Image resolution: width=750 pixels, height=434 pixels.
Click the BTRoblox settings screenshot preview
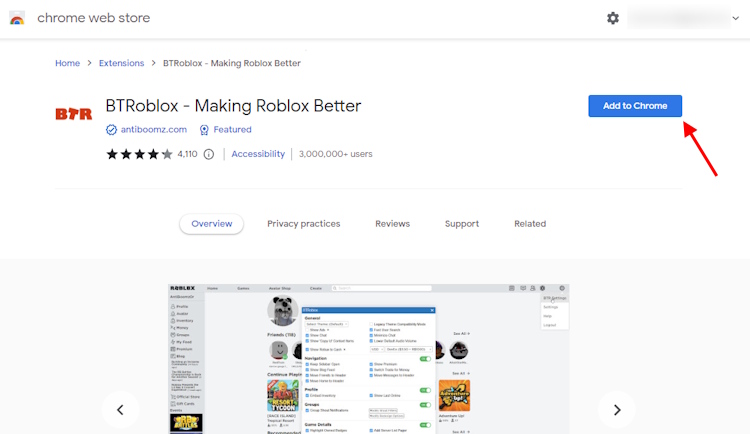pyautogui.click(x=368, y=360)
